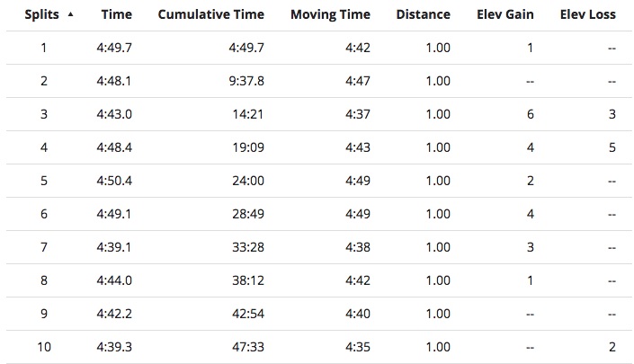Click the sort arrow beside Splits
Viewport: 634px width, 364px height.
[x=71, y=14]
